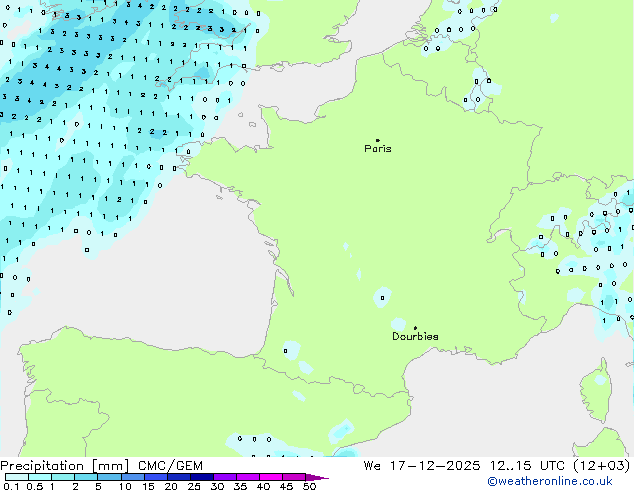Viewport: 634px width, 490px height.
Task: Pick the 30–35 mm legend color swatch
Action: point(225,477)
